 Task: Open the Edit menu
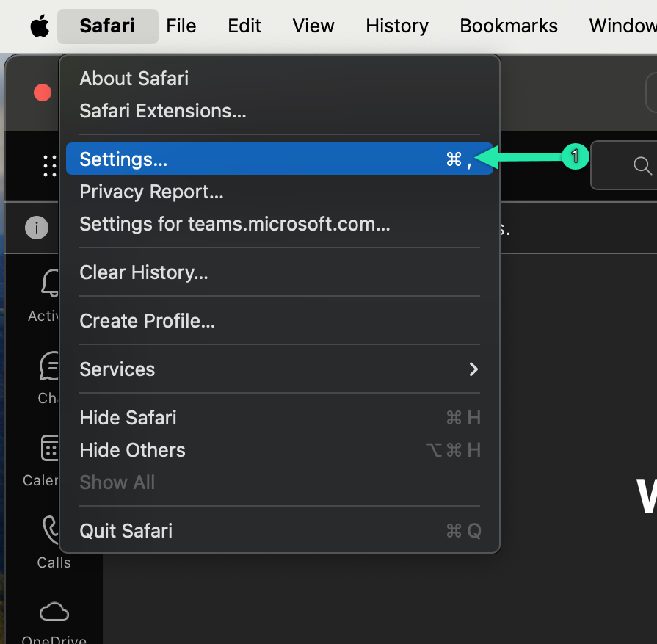[x=244, y=26]
